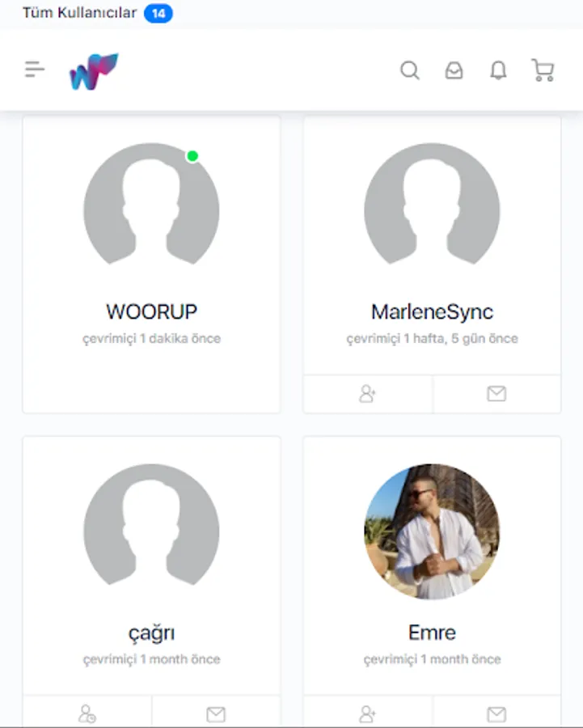Add Emre as a friend

pyautogui.click(x=368, y=713)
